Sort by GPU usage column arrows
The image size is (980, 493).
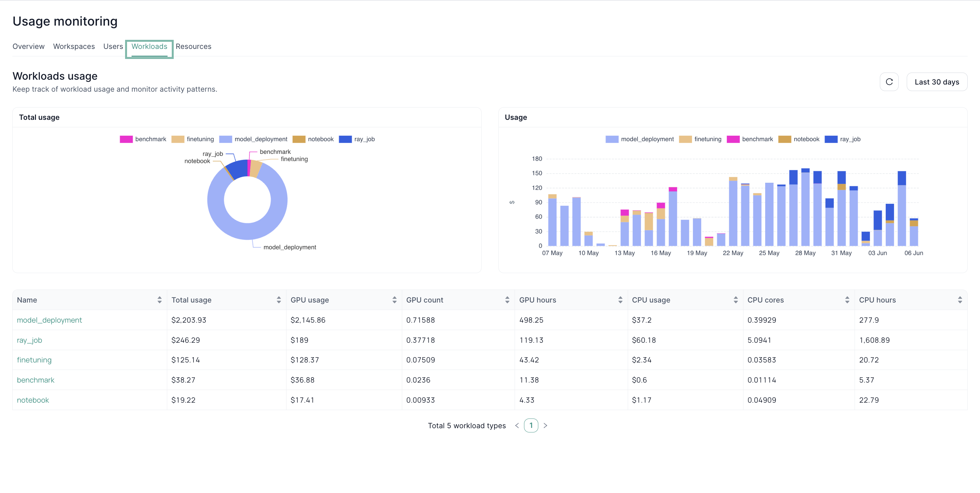pos(394,300)
